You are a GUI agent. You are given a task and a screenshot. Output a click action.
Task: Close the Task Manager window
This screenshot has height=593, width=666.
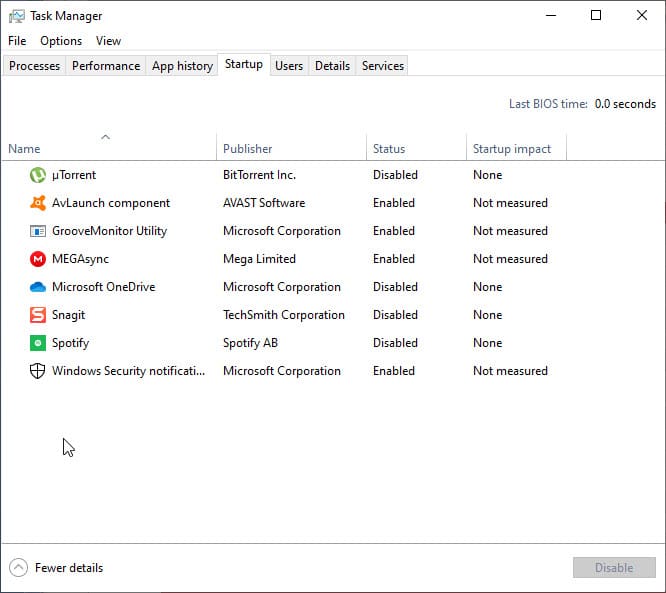(x=642, y=16)
